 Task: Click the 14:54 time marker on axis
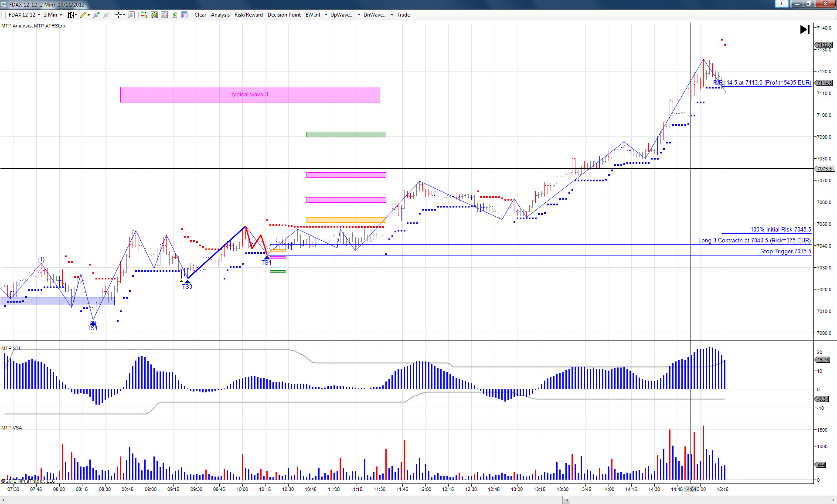coord(691,489)
